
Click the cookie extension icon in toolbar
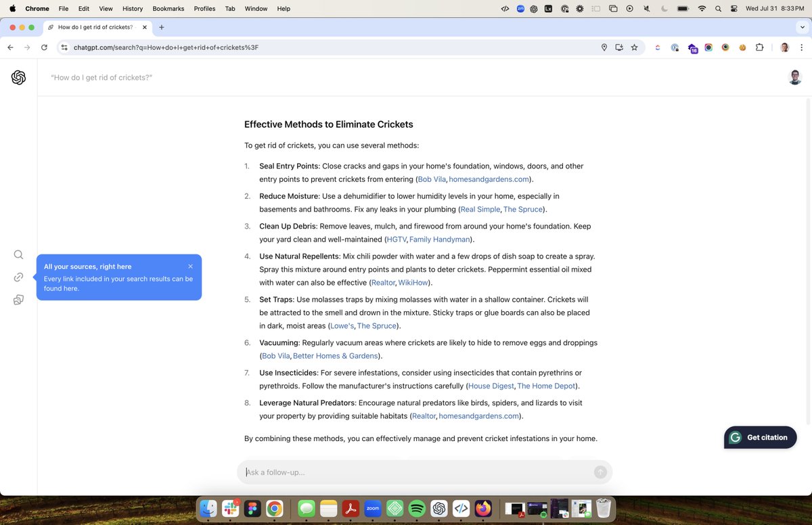pyautogui.click(x=742, y=47)
